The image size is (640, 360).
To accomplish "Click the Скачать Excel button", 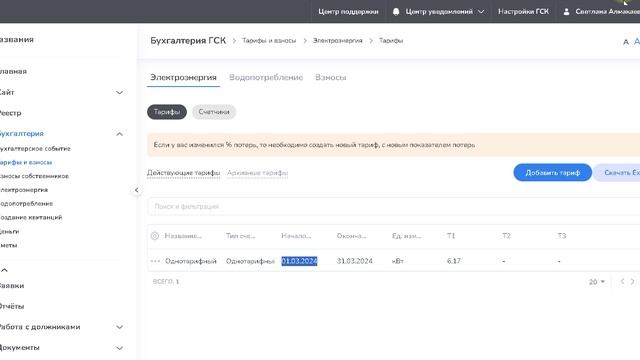I will [x=618, y=173].
